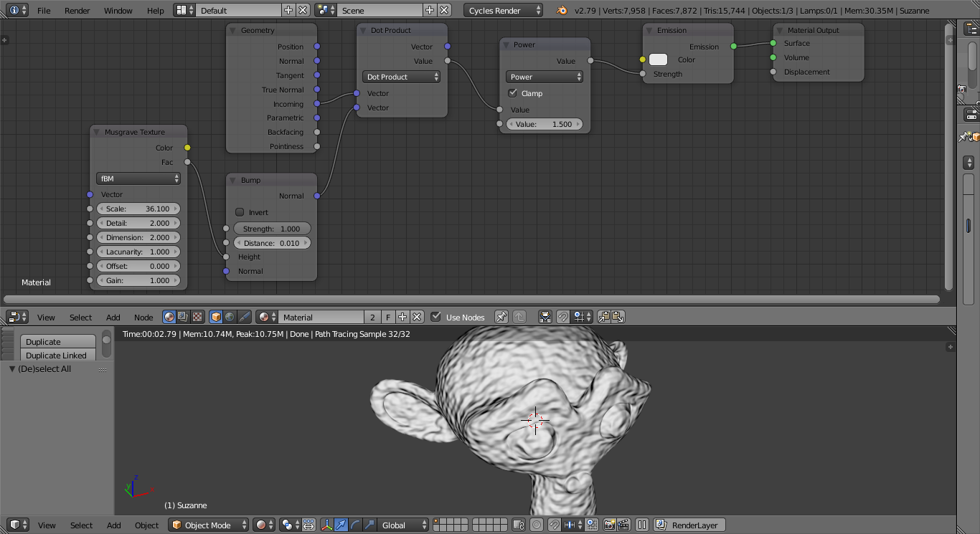The height and width of the screenshot is (534, 980).
Task: Toggle Clamp checkbox in Power node
Action: pos(512,93)
